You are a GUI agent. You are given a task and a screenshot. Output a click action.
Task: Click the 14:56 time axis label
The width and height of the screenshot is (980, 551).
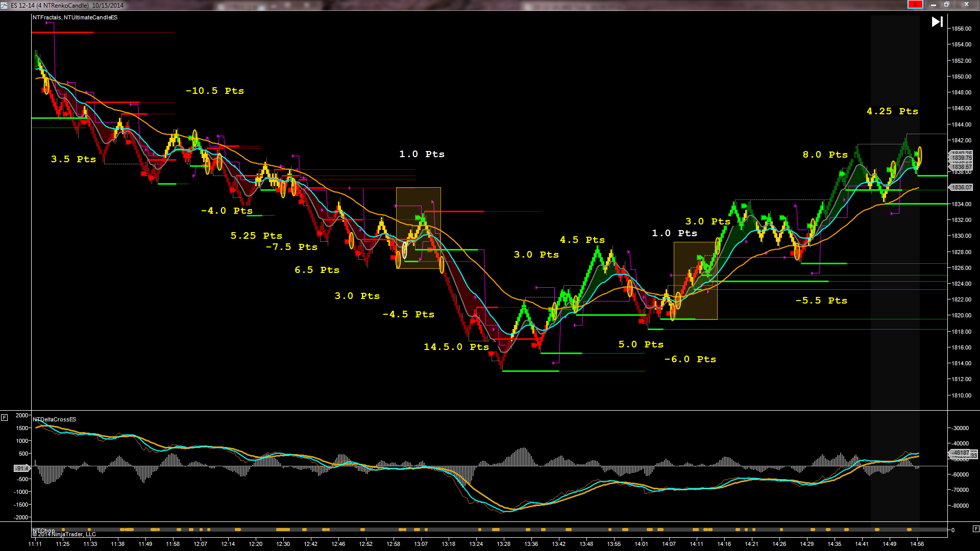tap(917, 544)
